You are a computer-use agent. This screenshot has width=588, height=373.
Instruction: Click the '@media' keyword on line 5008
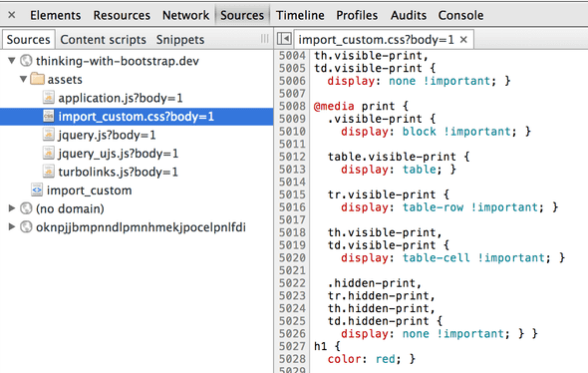point(334,106)
